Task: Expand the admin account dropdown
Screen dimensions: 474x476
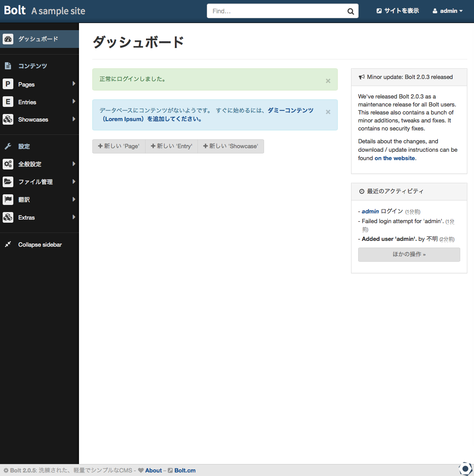Action: click(447, 11)
